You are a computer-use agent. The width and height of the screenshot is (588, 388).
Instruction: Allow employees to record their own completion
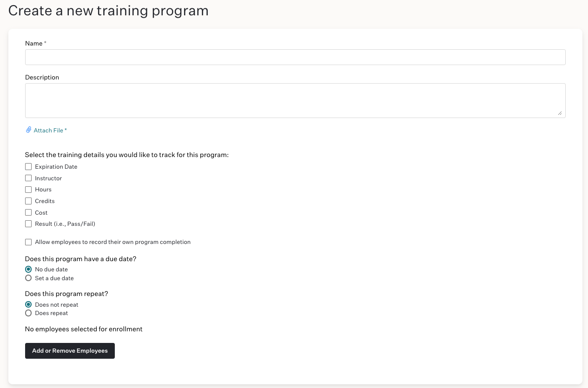click(28, 242)
